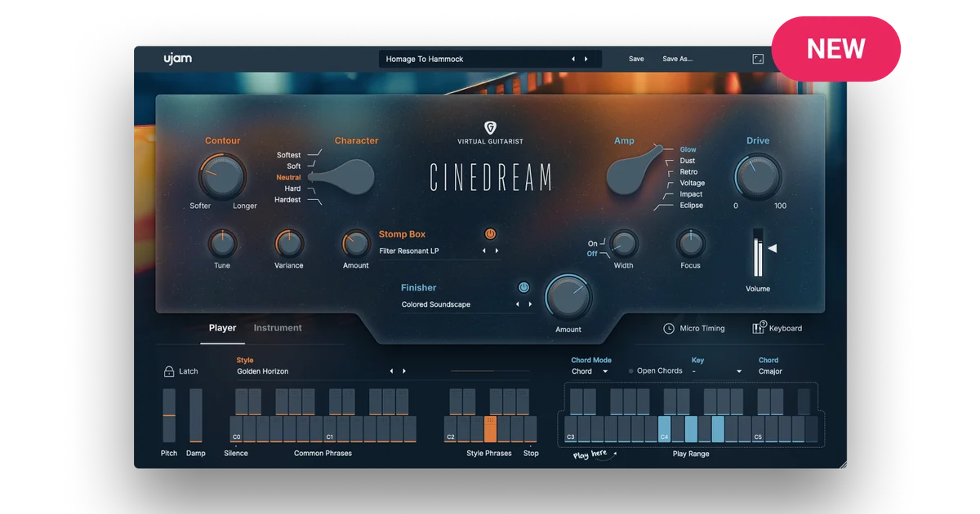Select previous preset arrow beside Homage To Hammock
Screen dimensions: 980x514
pyautogui.click(x=573, y=59)
